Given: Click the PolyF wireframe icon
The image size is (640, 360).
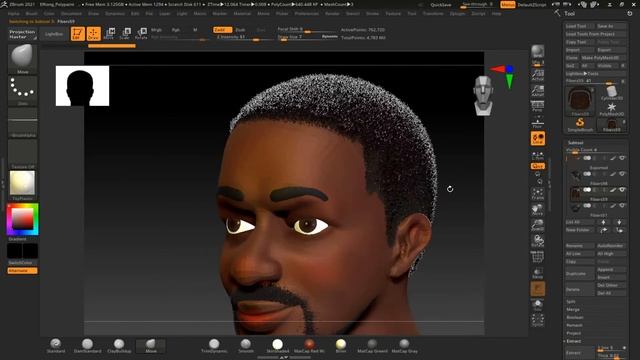Looking at the screenshot, I should 538,257.
